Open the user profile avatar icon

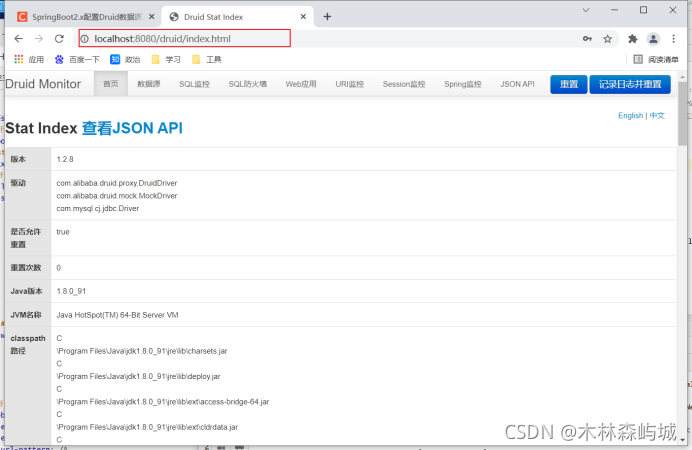coord(653,39)
